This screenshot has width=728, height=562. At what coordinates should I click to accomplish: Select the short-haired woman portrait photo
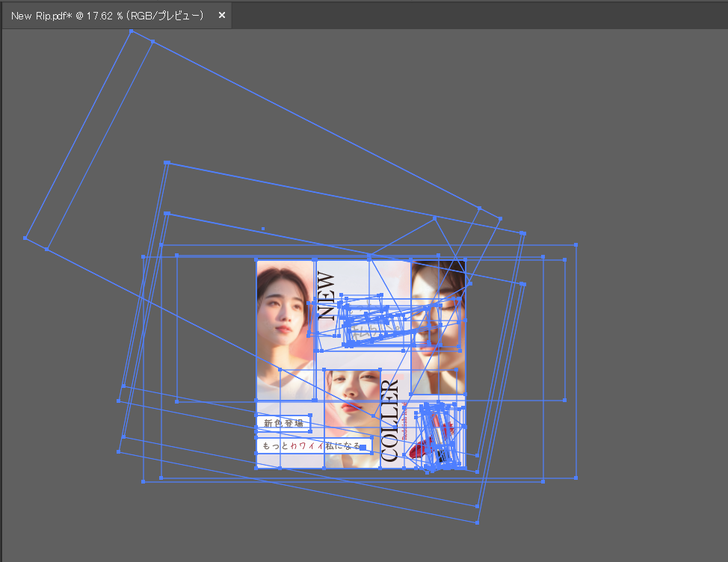[x=283, y=321]
